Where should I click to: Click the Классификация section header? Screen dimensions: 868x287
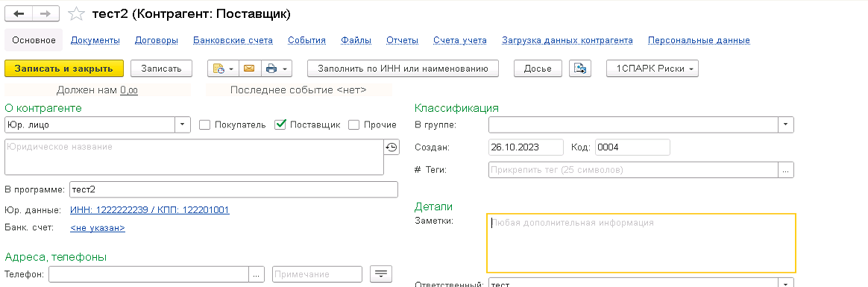click(x=456, y=108)
